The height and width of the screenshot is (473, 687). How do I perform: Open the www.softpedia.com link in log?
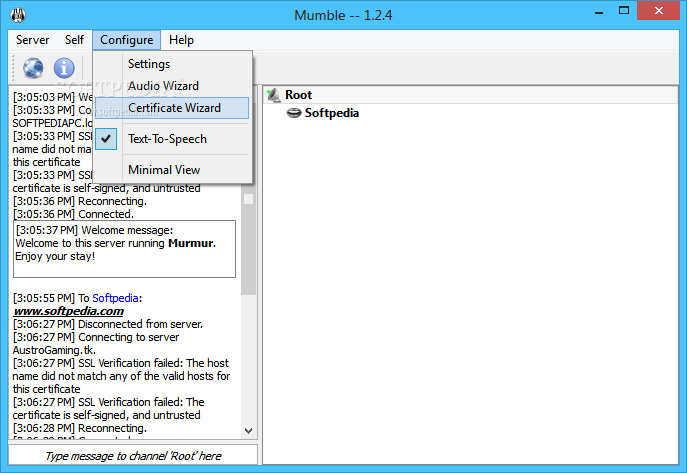point(68,311)
